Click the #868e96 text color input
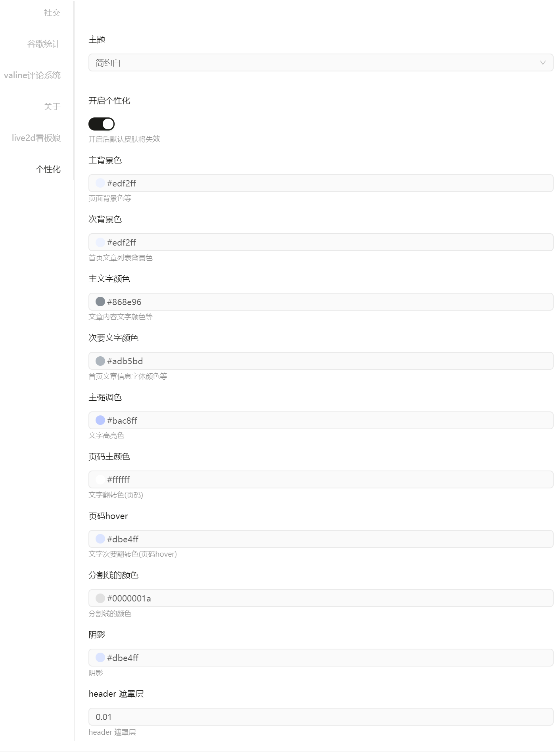 [x=320, y=302]
